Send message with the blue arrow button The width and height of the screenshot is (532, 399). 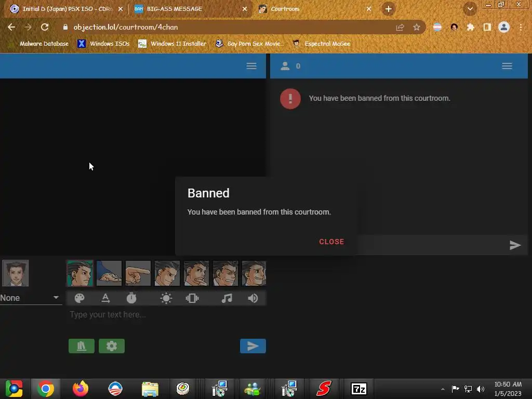253,346
